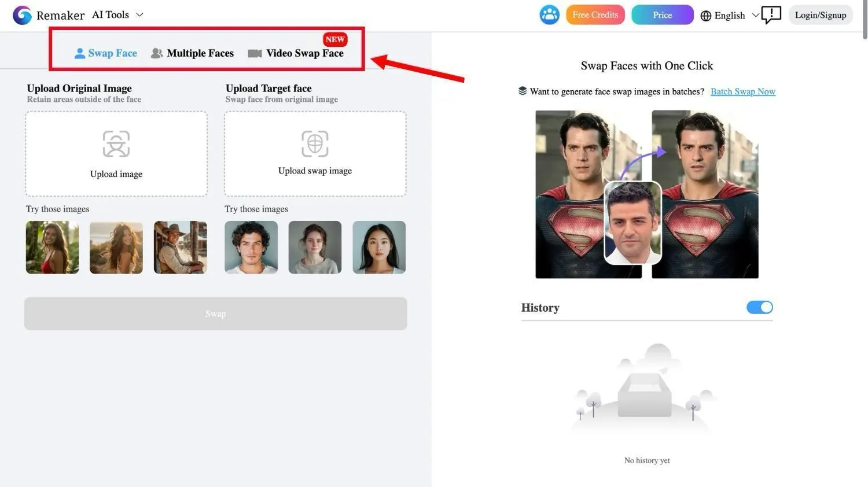
Task: Click 'Retain areas outside of the face' text
Action: 84,99
